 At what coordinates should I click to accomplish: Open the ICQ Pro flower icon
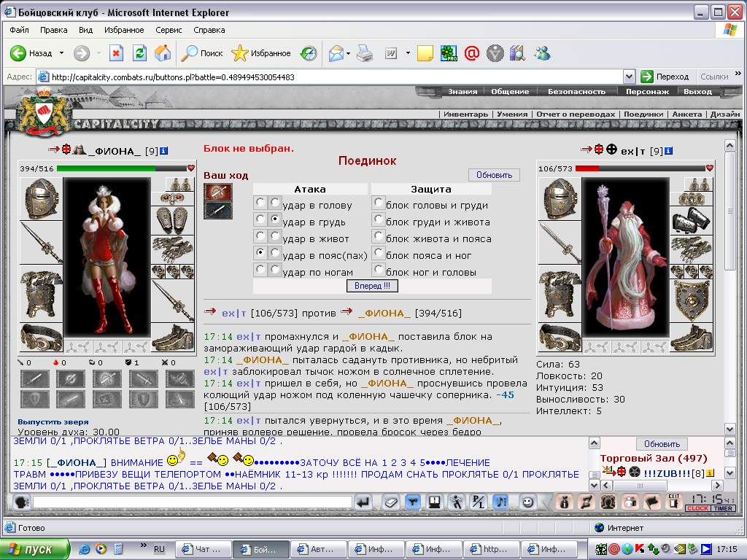pyautogui.click(x=449, y=53)
